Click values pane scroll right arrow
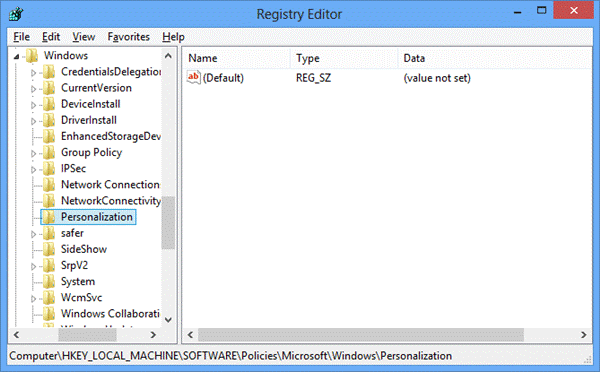The width and height of the screenshot is (600, 372). tap(584, 335)
